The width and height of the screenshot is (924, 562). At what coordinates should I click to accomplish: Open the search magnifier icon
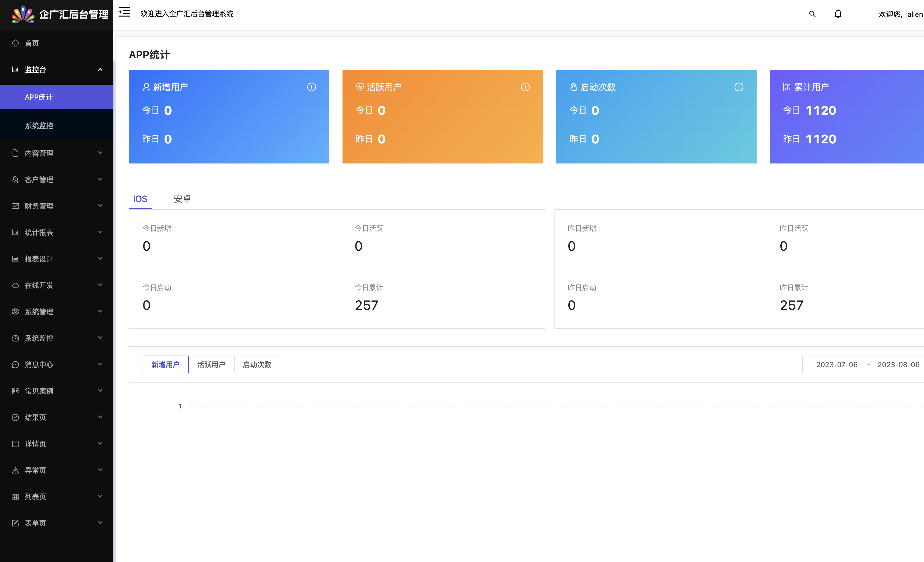point(812,14)
